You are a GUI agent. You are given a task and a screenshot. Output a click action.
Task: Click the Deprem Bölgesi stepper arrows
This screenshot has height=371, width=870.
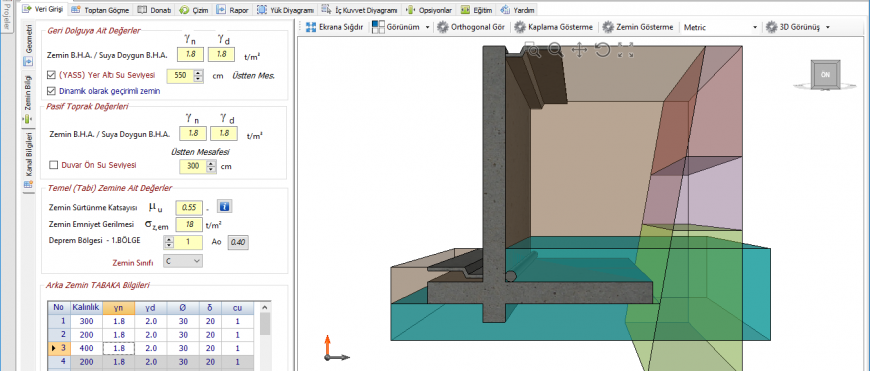pyautogui.click(x=168, y=242)
